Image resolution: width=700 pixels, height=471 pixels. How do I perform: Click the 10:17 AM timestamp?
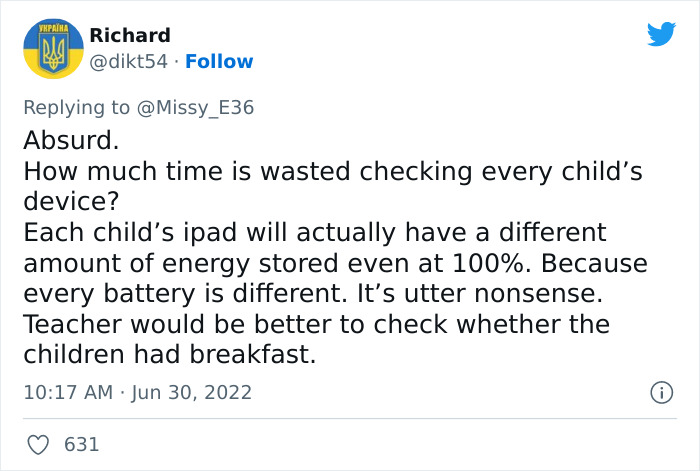(x=67, y=392)
